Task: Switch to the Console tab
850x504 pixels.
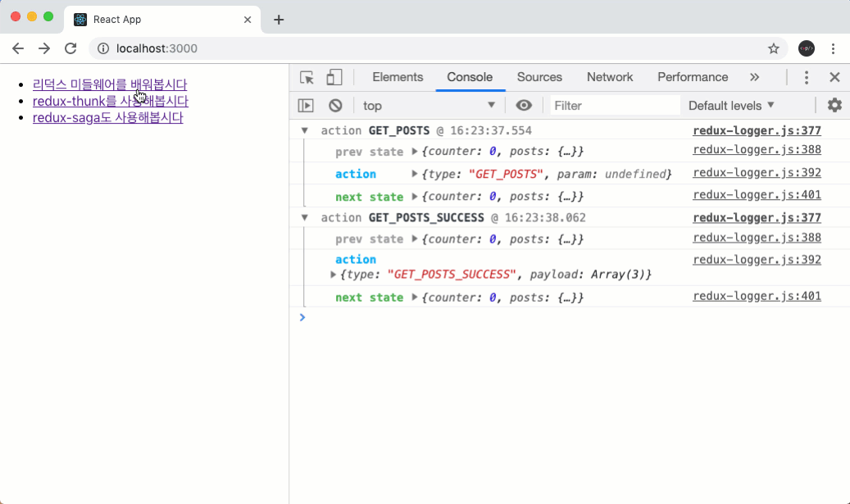Action: 470,78
